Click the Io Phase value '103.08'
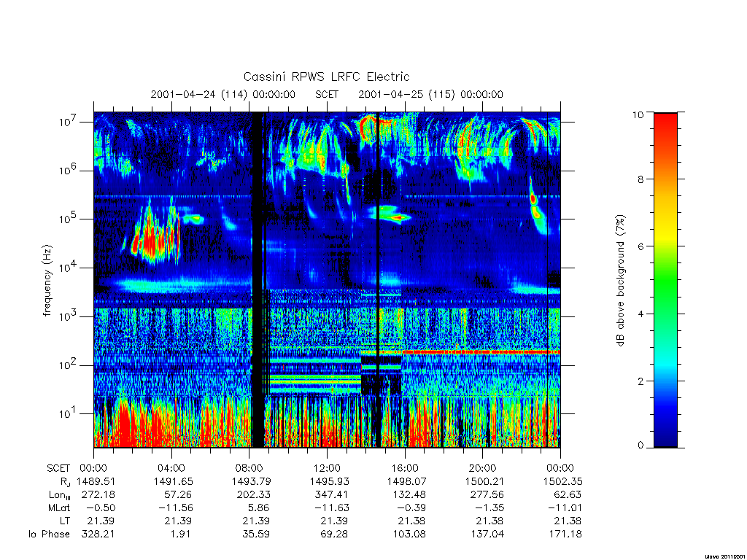Image resolution: width=747 pixels, height=560 pixels. (x=409, y=534)
